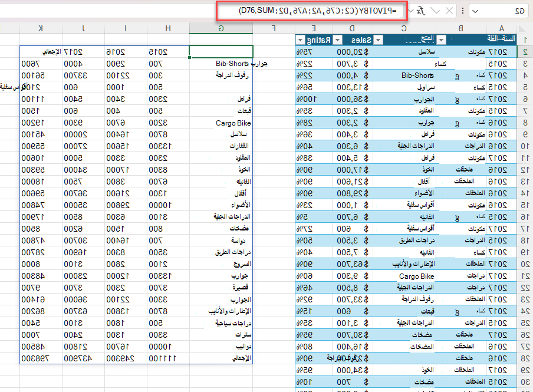Select column header D
This screenshot has height=392, width=533.
(x=352, y=28)
